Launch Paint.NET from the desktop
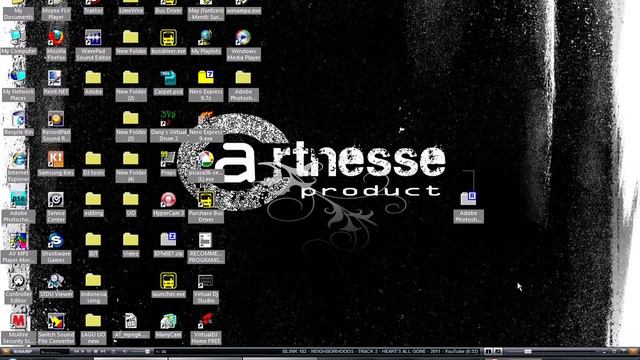The width and height of the screenshot is (640, 360). 56,78
